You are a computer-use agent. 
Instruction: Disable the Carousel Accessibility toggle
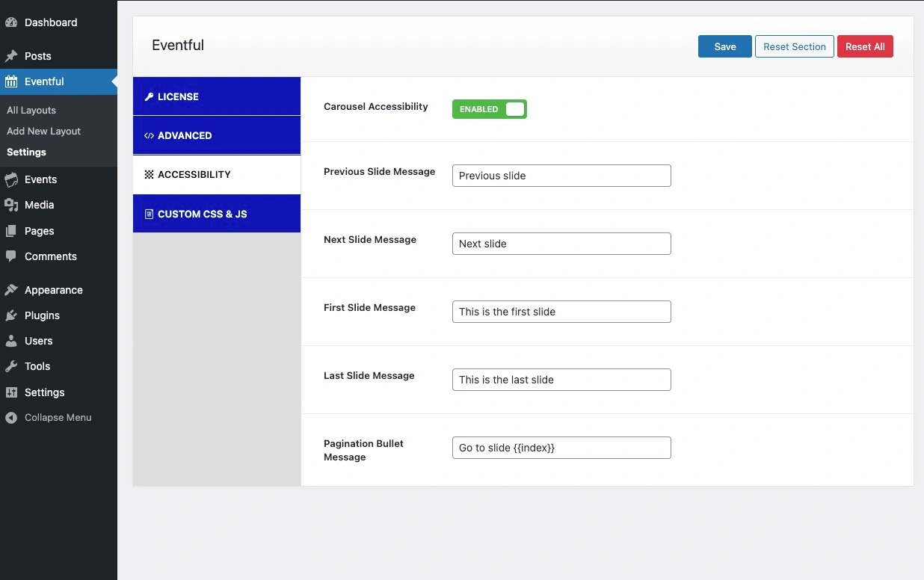[490, 109]
